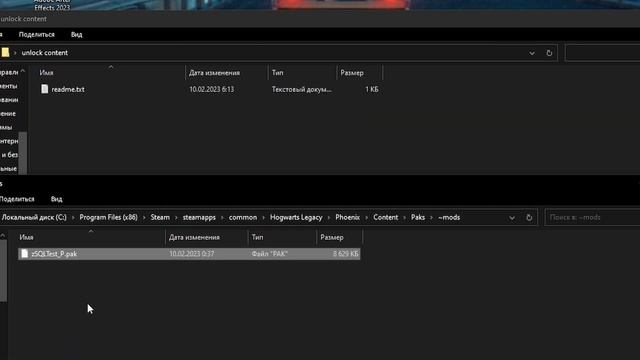Click the ~mods window navigation scrollbar
This screenshot has width=640, height=360.
[x=3, y=271]
